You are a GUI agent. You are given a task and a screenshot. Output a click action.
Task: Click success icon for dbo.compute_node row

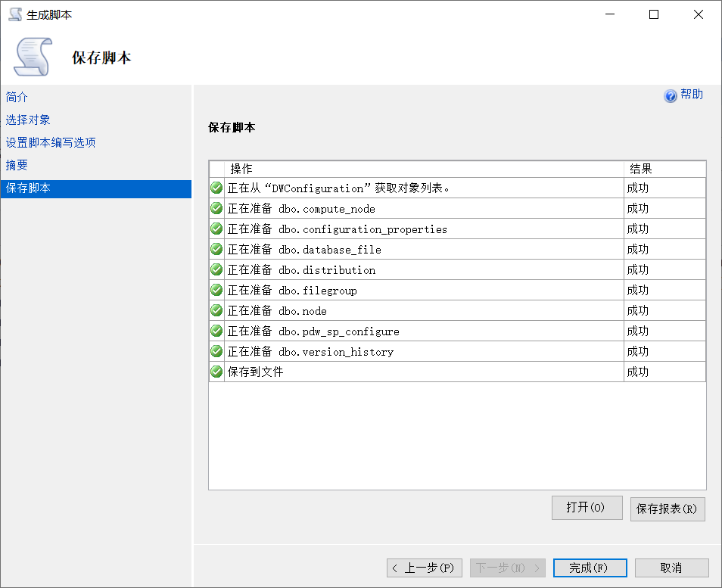click(x=216, y=208)
